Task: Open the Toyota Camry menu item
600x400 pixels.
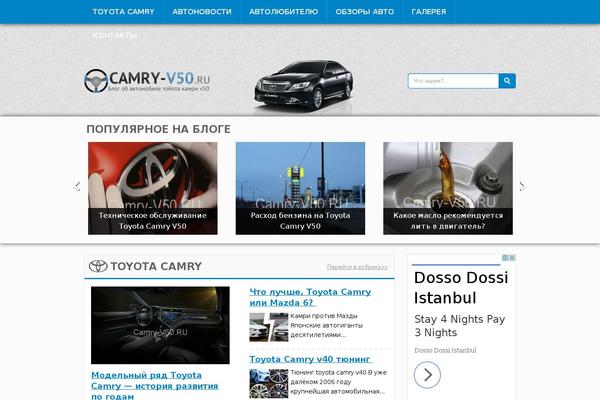Action: tap(123, 12)
